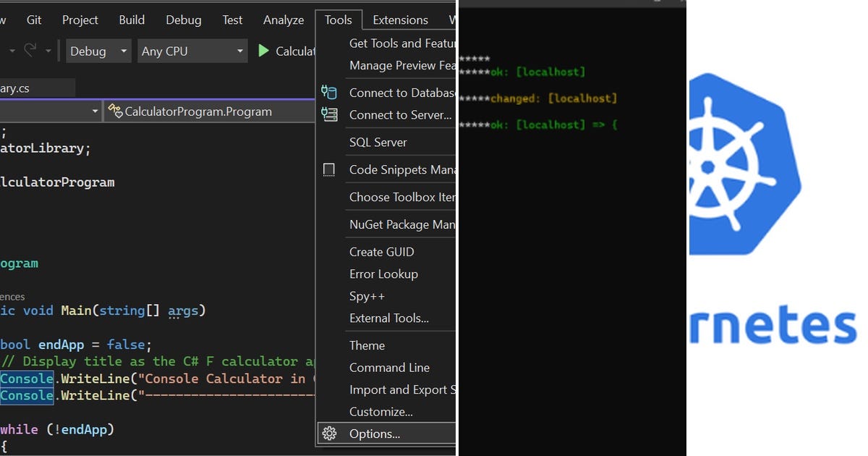
Task: Select Get Tools and Features
Action: 387,43
